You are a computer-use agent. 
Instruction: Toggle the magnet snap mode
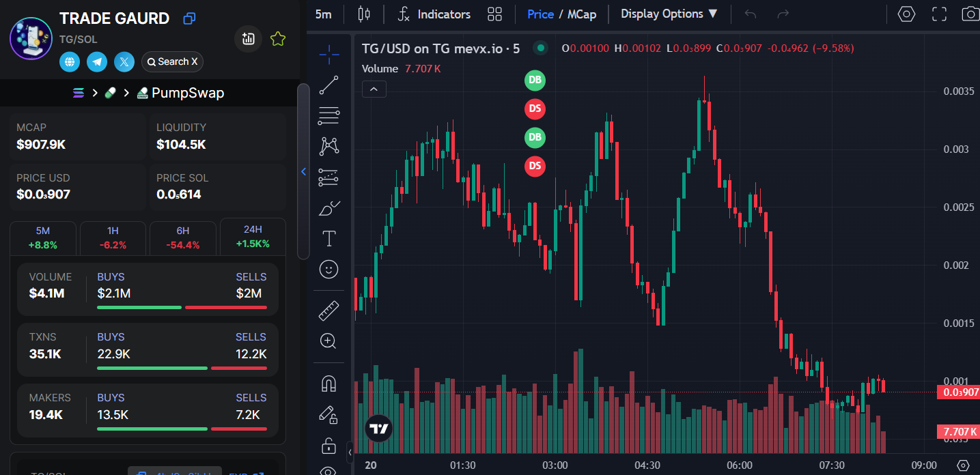click(328, 384)
